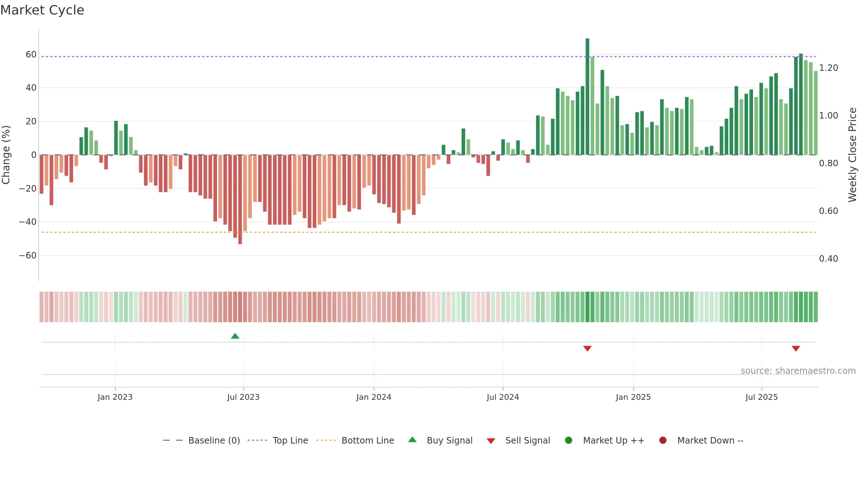Click the 0.60 tick on the right axis
This screenshot has height=488, width=868.
coord(829,211)
